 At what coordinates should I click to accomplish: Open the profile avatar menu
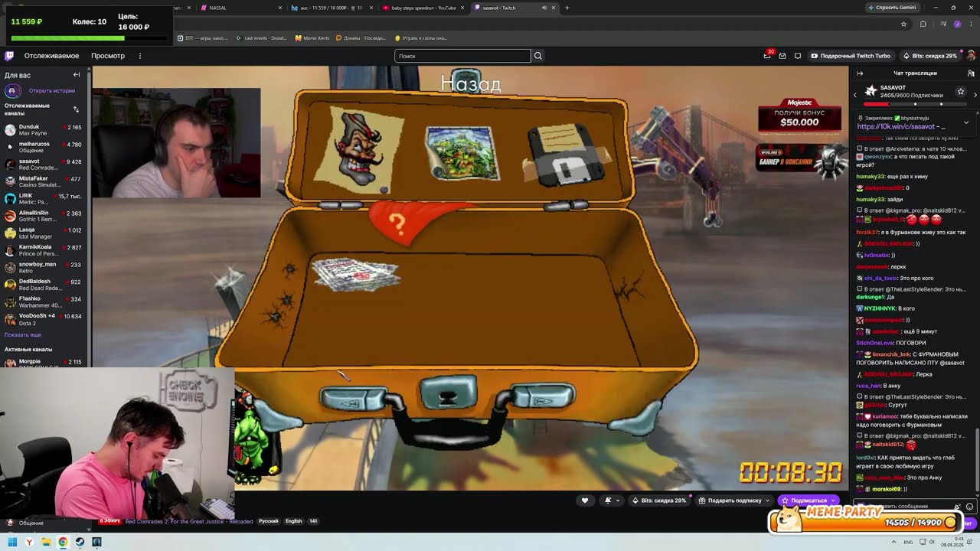(971, 56)
